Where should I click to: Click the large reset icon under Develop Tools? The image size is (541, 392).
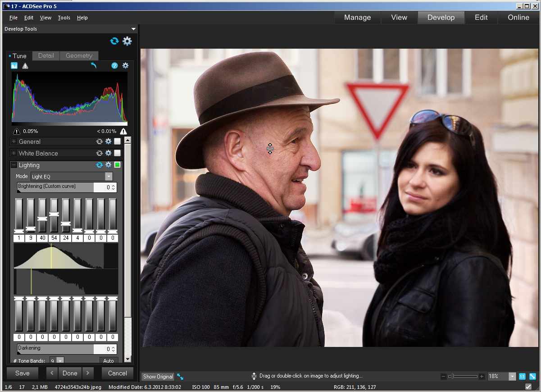[x=114, y=41]
